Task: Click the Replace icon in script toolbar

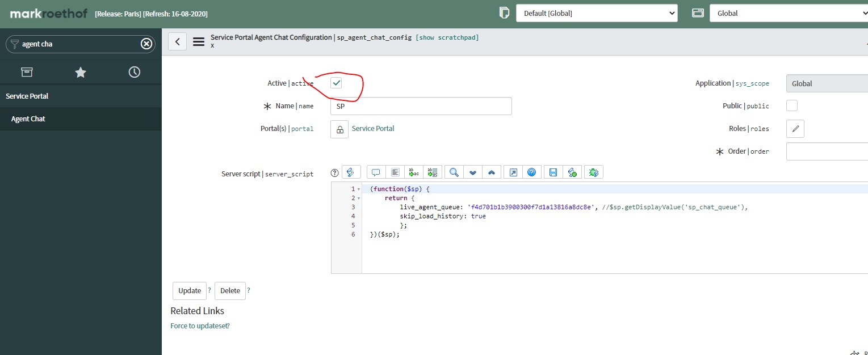Action: tap(415, 172)
